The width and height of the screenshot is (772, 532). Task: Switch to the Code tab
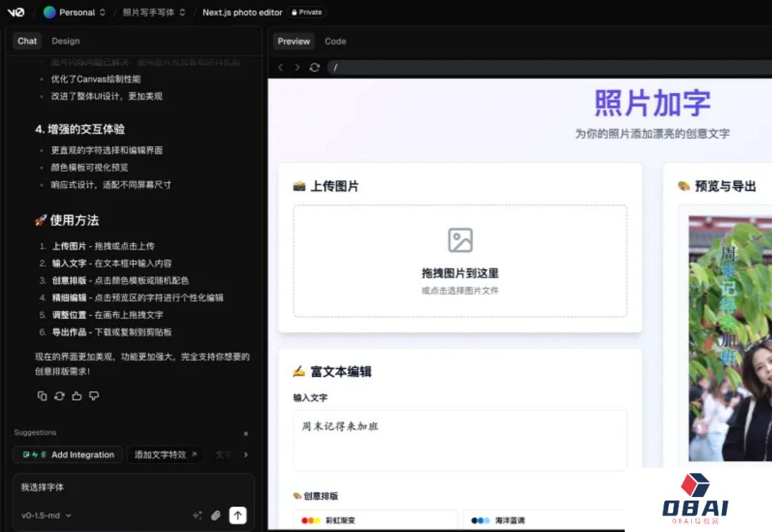(335, 41)
